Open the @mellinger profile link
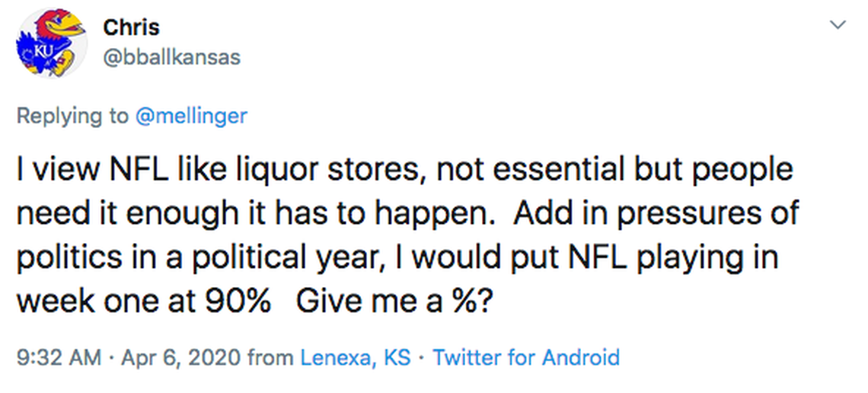The image size is (868, 393). click(x=190, y=116)
